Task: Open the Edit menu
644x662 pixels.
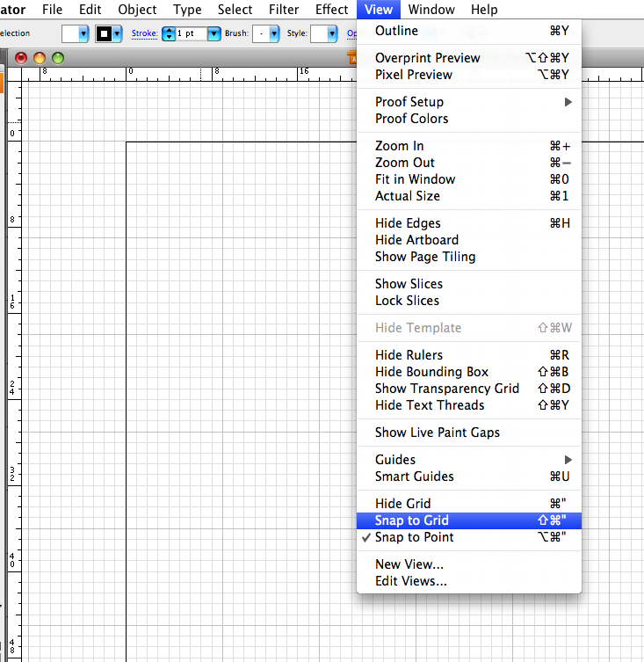Action: pyautogui.click(x=90, y=10)
